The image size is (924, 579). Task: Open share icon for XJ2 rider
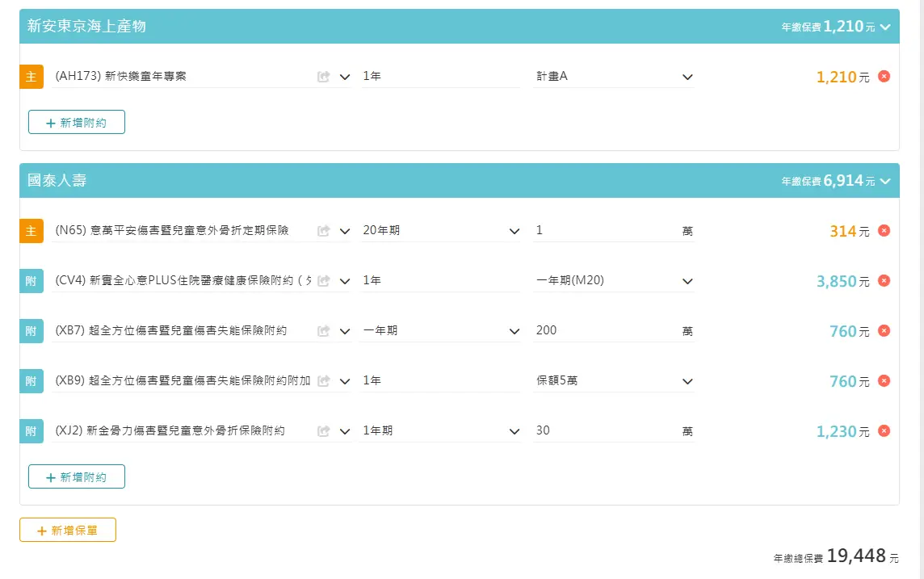pyautogui.click(x=324, y=431)
